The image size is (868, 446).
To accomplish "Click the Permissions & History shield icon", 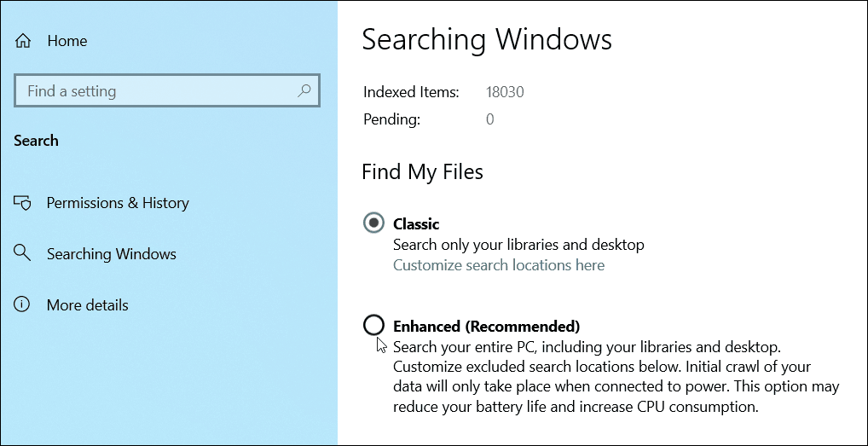I will pyautogui.click(x=22, y=203).
